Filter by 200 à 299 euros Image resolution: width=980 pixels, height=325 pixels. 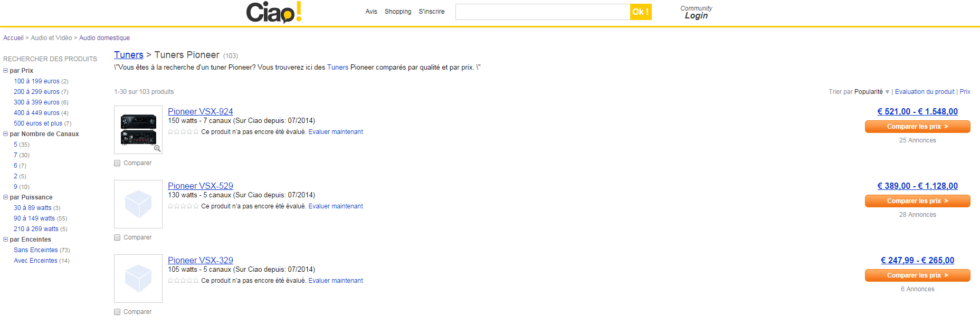coord(36,92)
